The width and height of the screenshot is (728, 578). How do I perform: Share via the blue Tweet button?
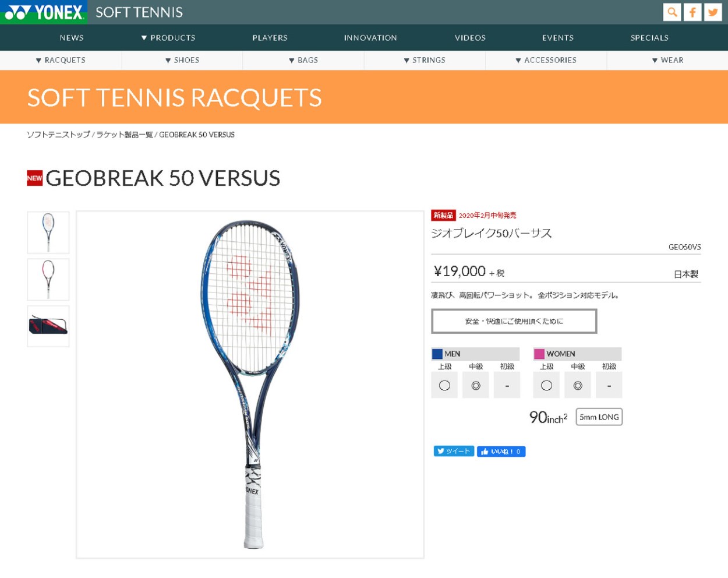click(454, 451)
